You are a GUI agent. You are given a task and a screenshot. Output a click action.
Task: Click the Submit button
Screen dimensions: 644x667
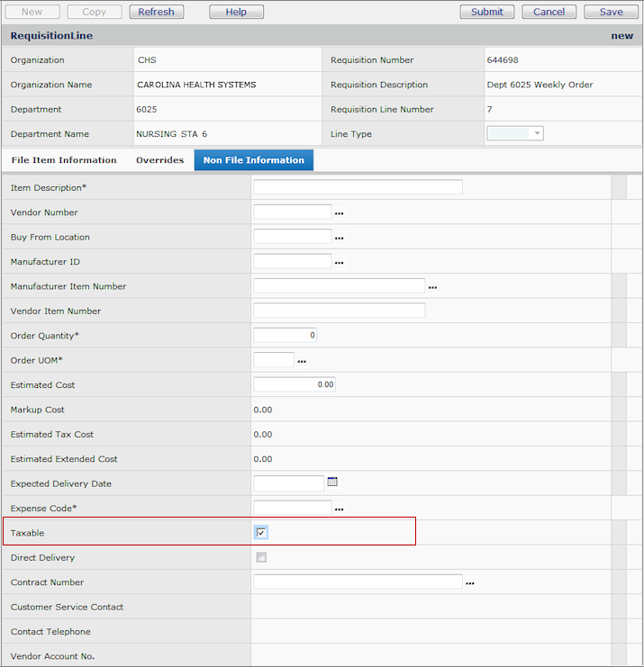487,12
